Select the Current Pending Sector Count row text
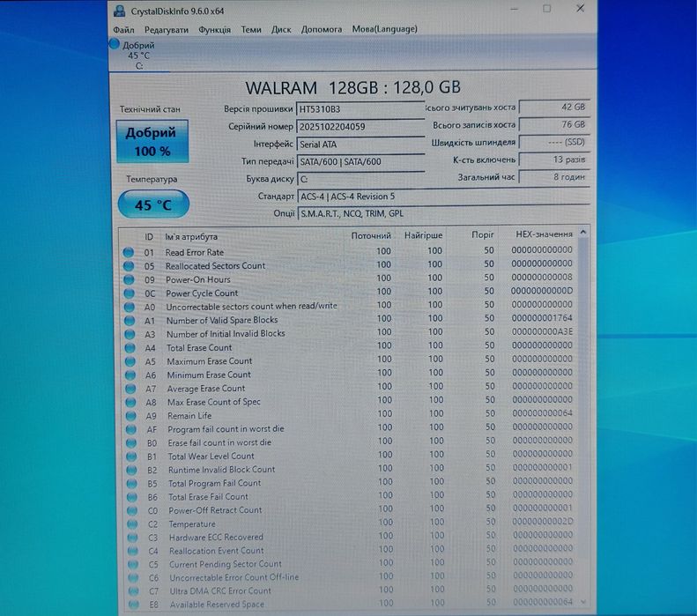This screenshot has width=697, height=616. point(226,564)
